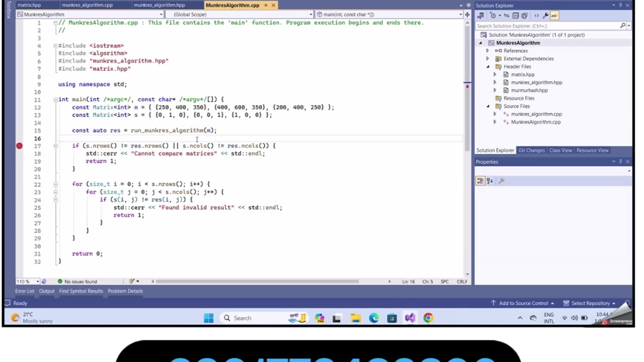Click Add to Source Control button
Viewport: 644px width, 362px height.
point(522,303)
